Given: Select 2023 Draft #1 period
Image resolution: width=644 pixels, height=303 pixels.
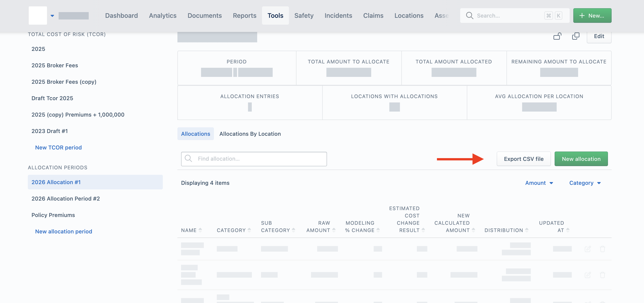Looking at the screenshot, I should [x=49, y=131].
